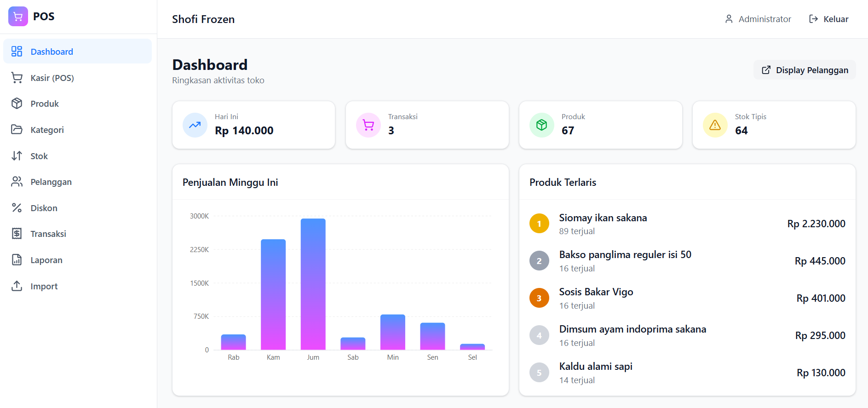Click the Display Pelanggan button
868x408 pixels.
click(x=805, y=70)
